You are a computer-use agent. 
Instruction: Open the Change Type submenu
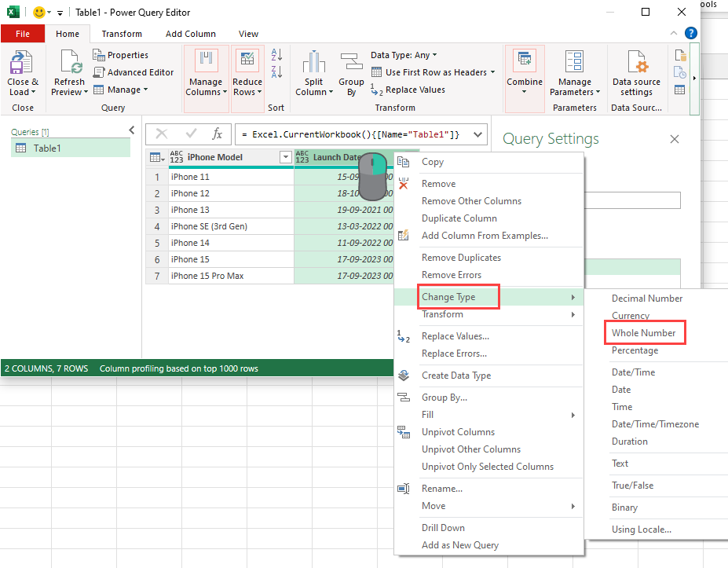pos(488,297)
